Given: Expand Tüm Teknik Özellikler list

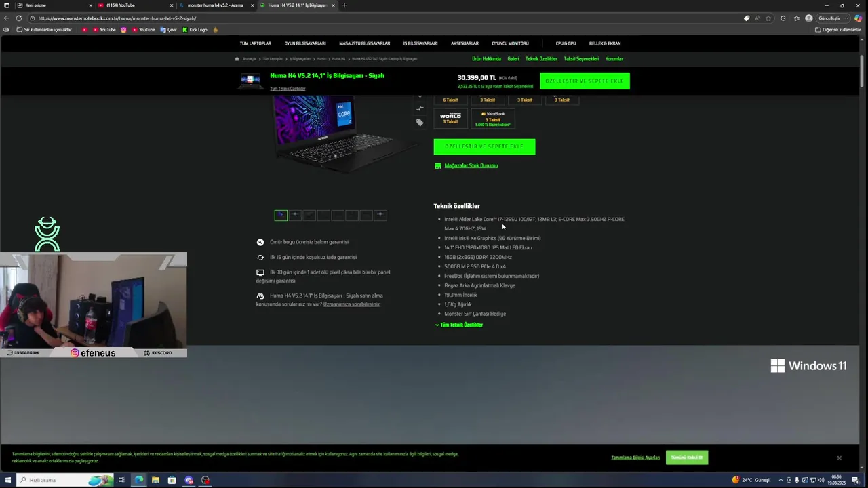Looking at the screenshot, I should pyautogui.click(x=459, y=325).
